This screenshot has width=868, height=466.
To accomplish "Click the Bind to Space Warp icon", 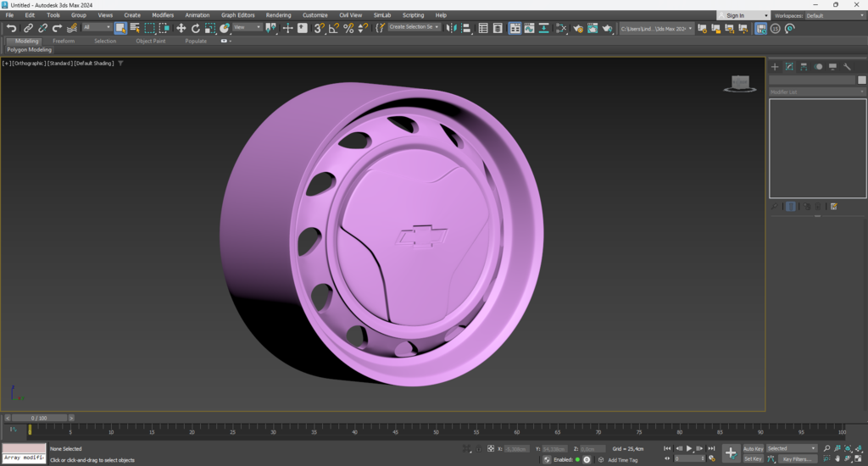I will coord(71,28).
